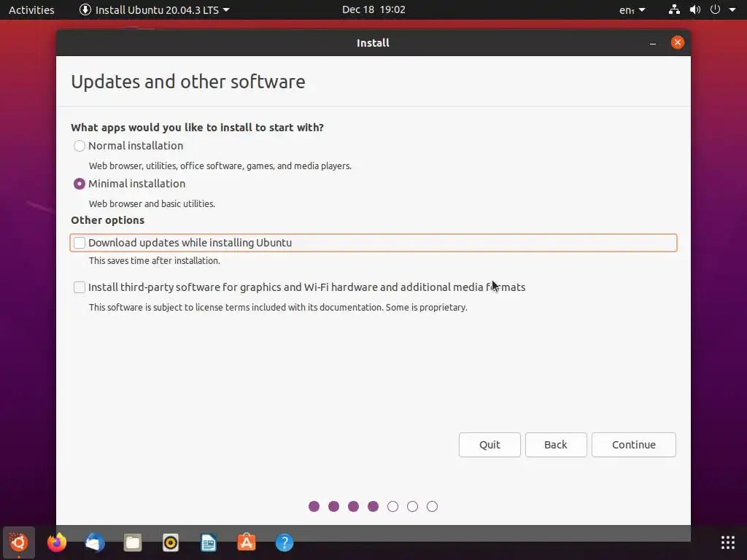Expand the system menu arrow

point(732,9)
